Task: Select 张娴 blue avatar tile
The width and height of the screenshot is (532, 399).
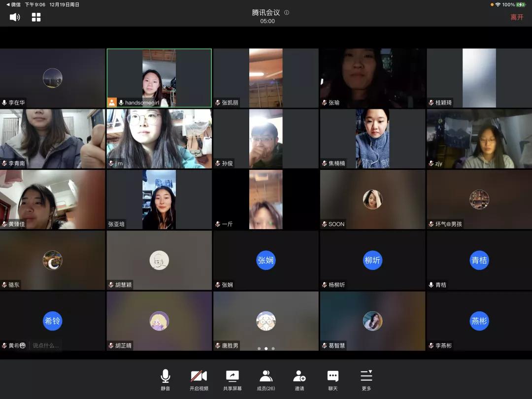Action: click(x=266, y=260)
